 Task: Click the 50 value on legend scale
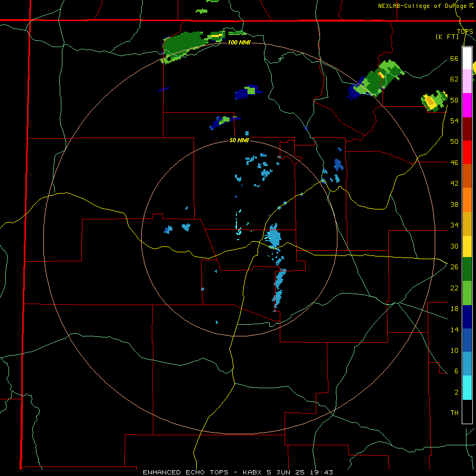coord(454,142)
